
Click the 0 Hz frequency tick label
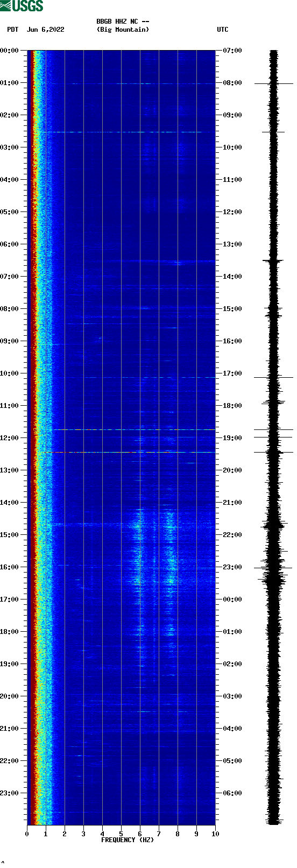(x=27, y=834)
